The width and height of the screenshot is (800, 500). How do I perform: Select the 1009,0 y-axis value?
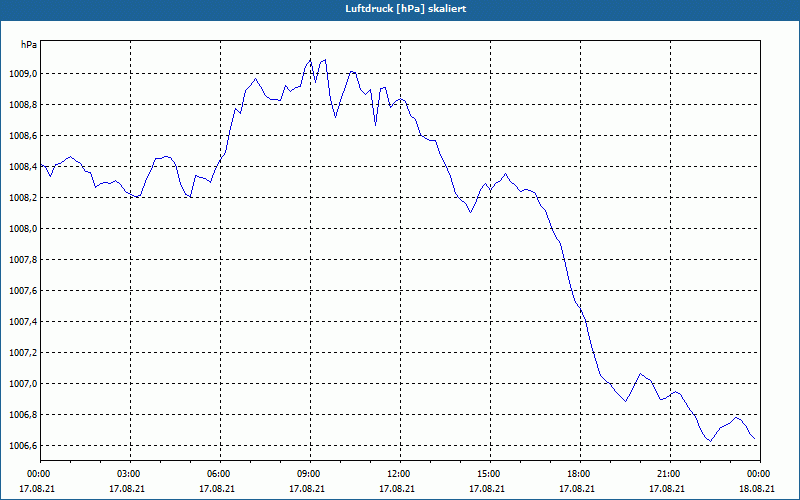(23, 74)
